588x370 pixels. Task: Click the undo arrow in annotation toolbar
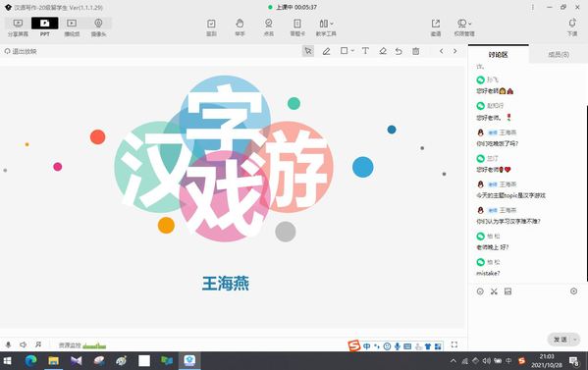coord(399,51)
